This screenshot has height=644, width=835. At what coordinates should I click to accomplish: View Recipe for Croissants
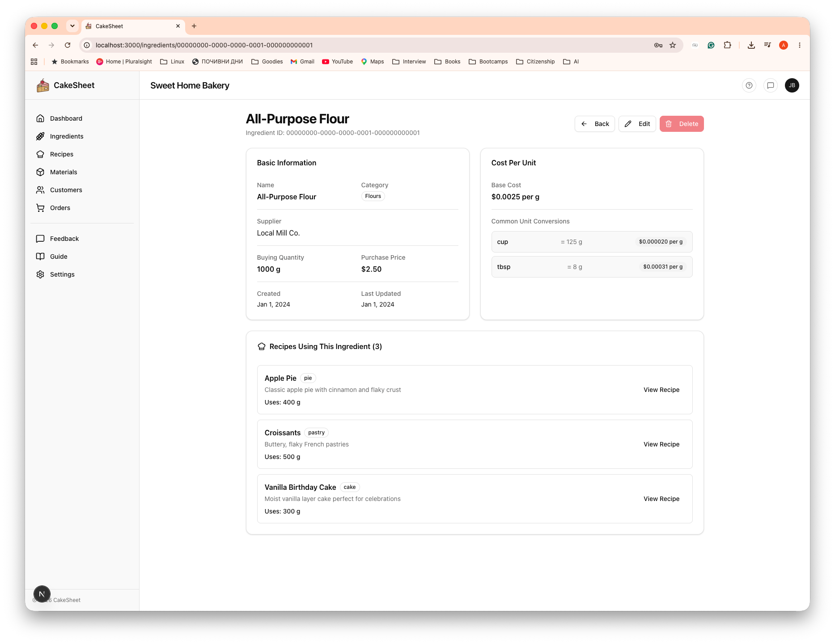pyautogui.click(x=661, y=444)
